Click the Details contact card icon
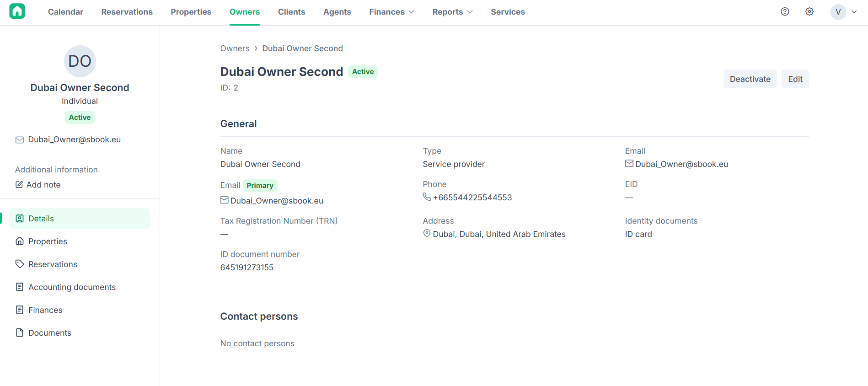 click(20, 219)
